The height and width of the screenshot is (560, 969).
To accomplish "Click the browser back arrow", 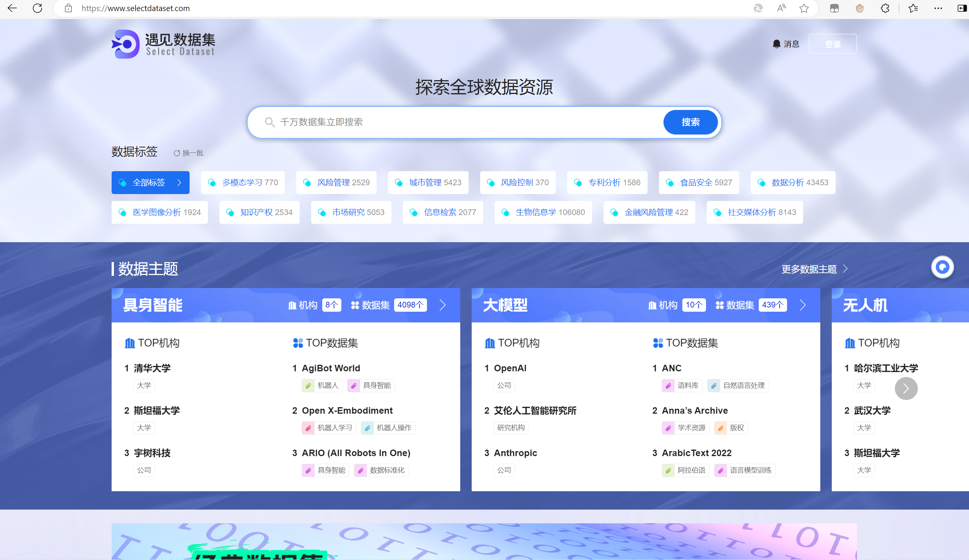I will (12, 8).
